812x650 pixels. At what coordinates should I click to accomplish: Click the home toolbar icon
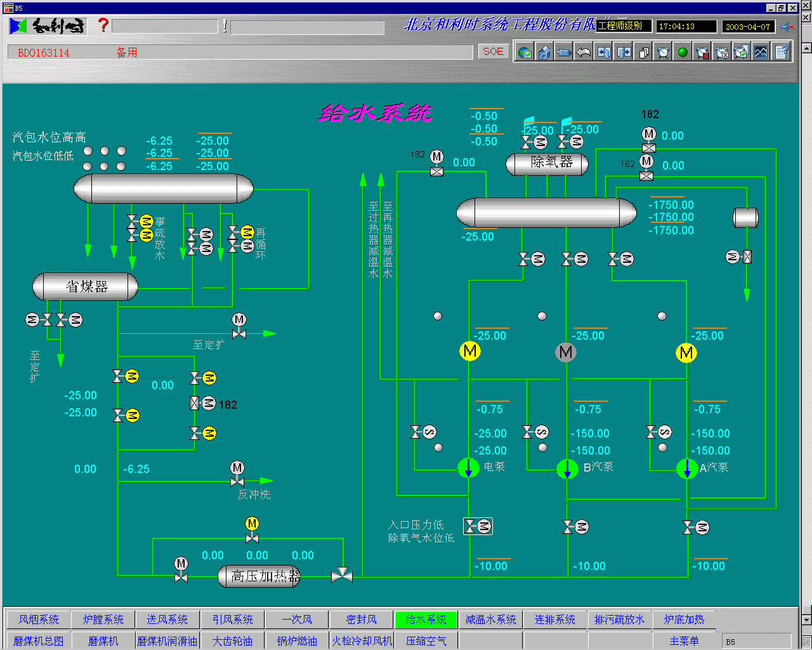(544, 53)
